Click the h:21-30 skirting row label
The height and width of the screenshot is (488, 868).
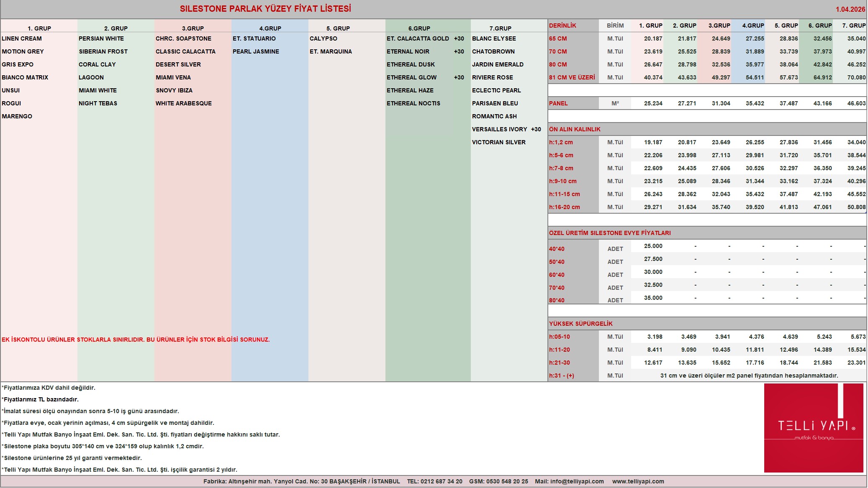[560, 363]
